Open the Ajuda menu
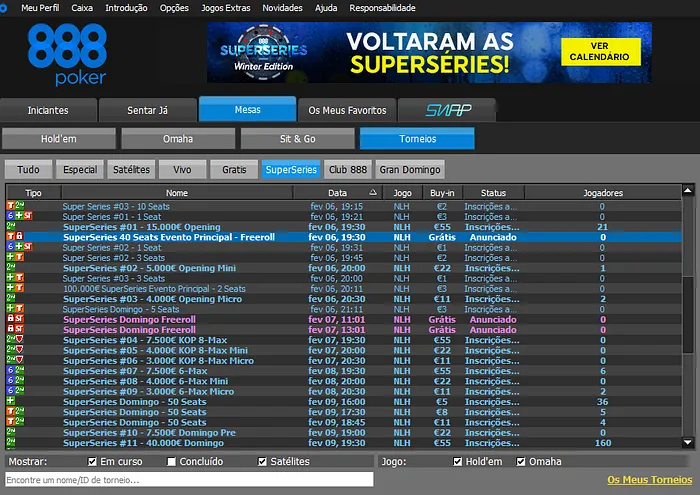 pyautogui.click(x=326, y=8)
